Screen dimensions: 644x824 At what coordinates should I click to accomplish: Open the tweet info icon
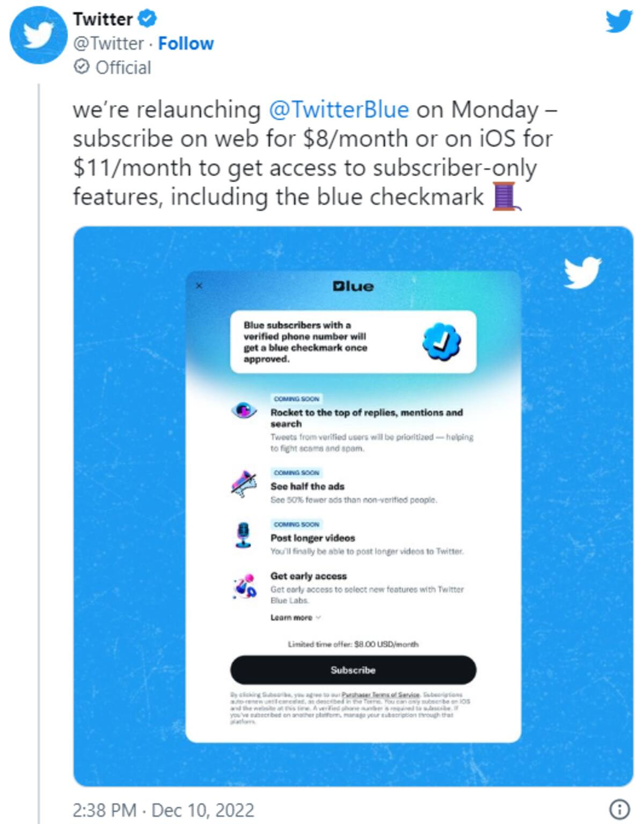[619, 808]
